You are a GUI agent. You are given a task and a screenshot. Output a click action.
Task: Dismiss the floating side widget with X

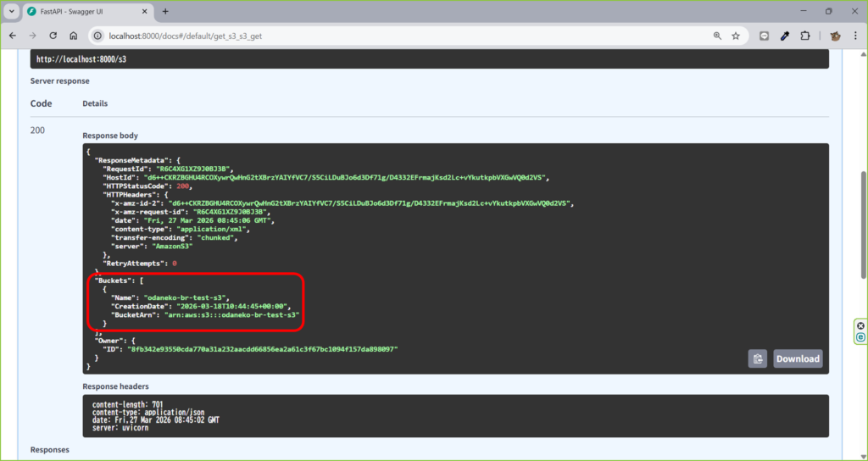860,325
